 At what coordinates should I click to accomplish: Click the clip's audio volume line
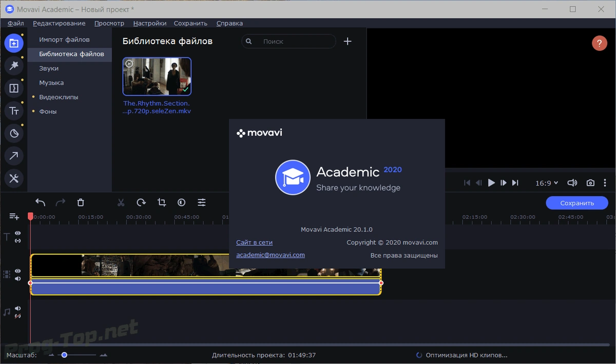click(x=205, y=283)
